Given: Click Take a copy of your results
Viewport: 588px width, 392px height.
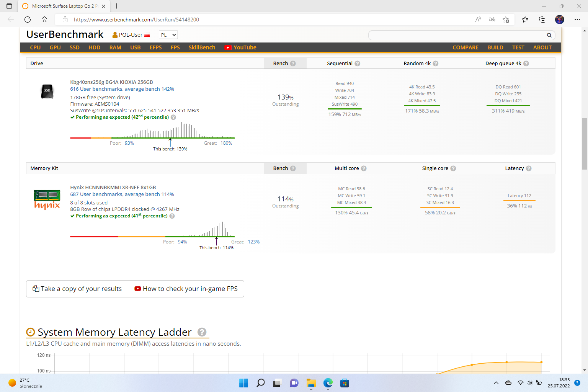Looking at the screenshot, I should coord(77,289).
